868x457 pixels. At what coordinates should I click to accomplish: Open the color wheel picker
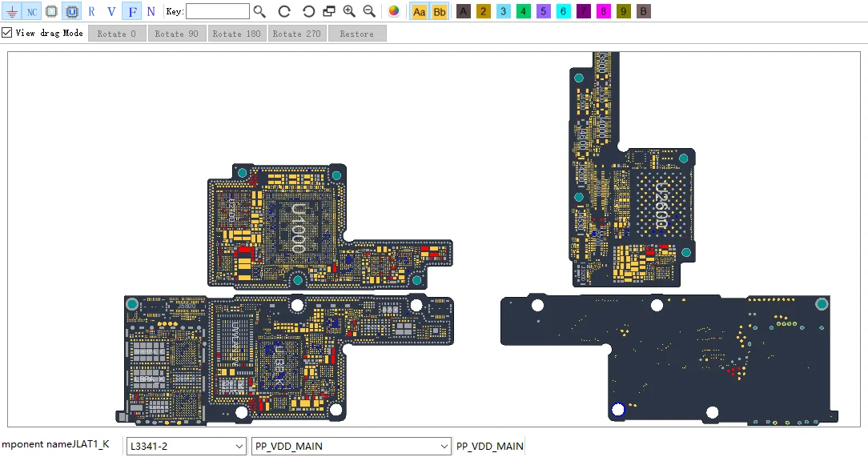click(394, 11)
